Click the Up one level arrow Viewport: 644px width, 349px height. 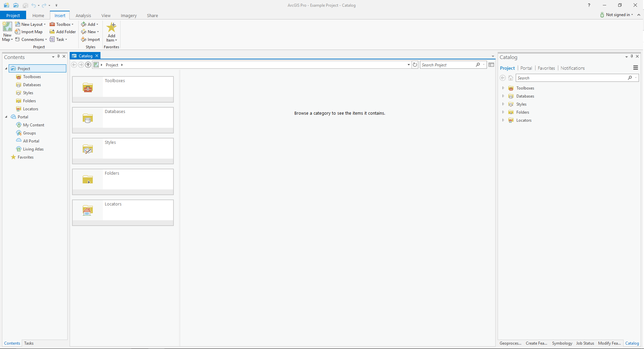click(88, 65)
